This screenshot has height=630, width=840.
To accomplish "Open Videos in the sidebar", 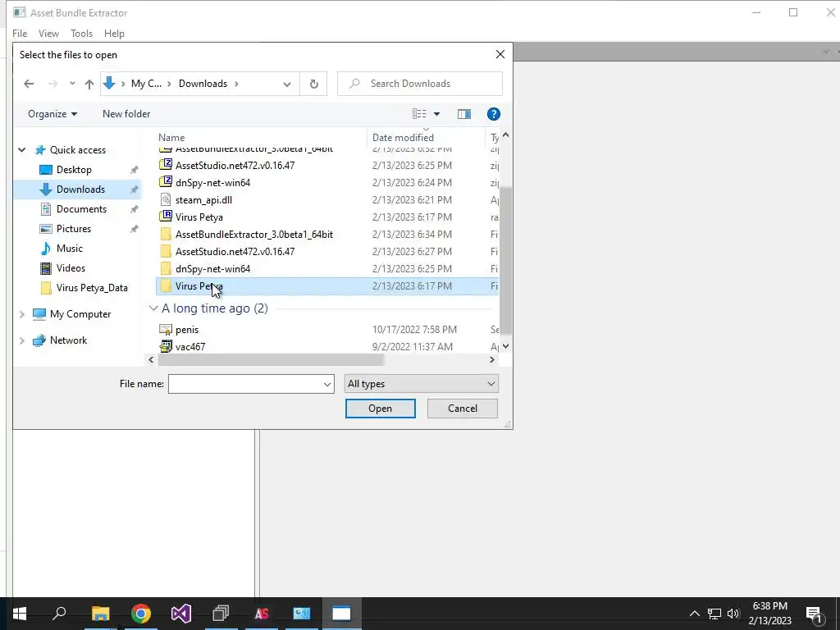I will pos(71,268).
